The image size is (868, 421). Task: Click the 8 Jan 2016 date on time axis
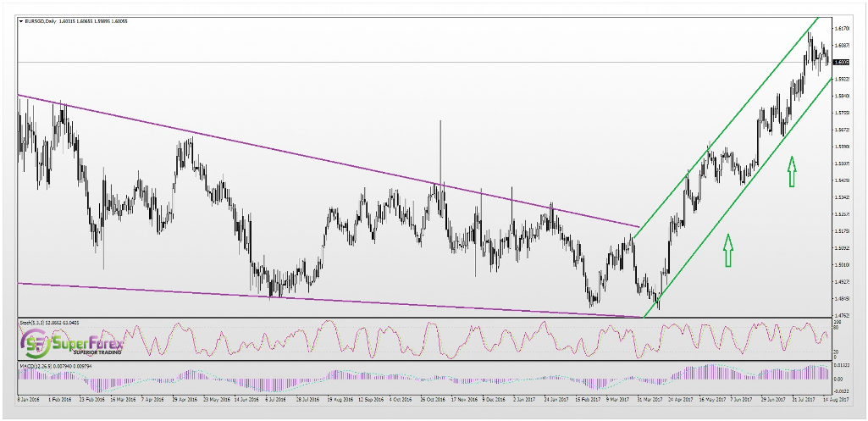point(29,396)
